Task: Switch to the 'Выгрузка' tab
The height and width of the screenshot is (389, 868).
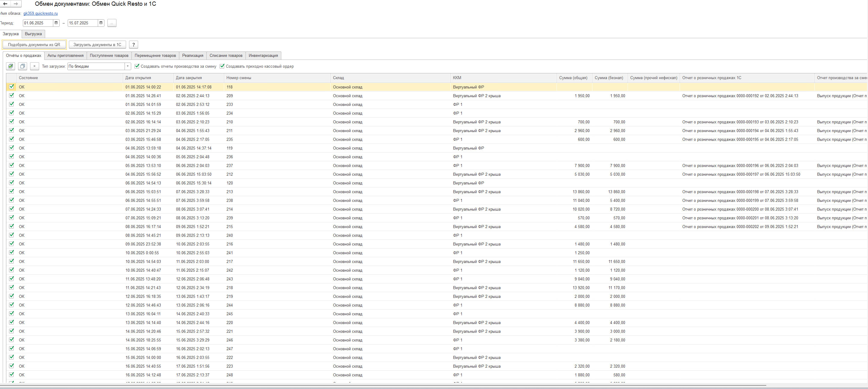Action: click(33, 34)
